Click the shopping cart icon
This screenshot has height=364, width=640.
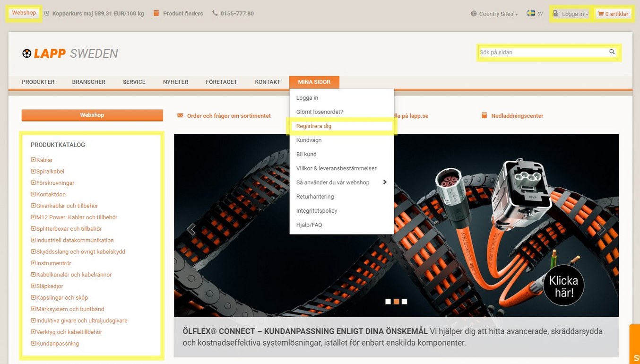point(601,14)
